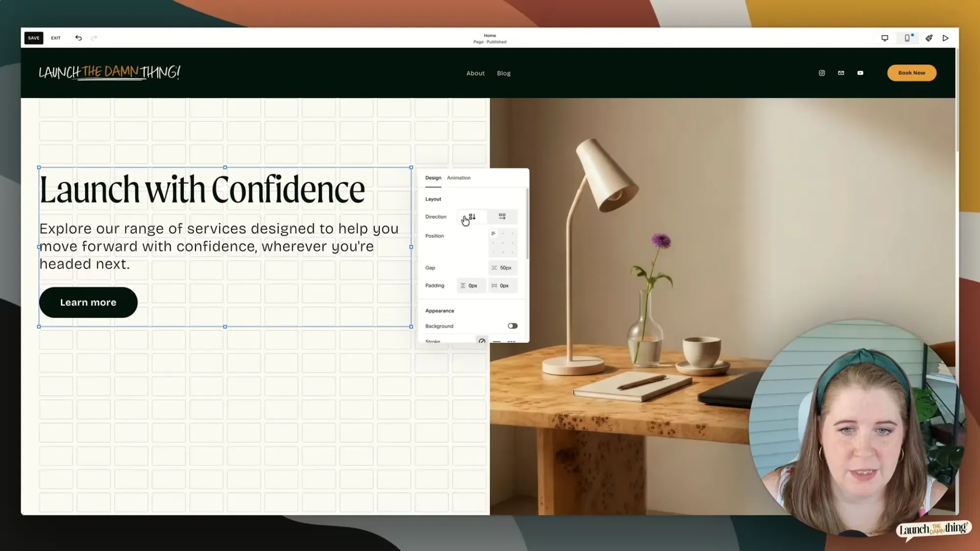Switch to the Design tab
Image resolution: width=980 pixels, height=551 pixels.
point(433,178)
